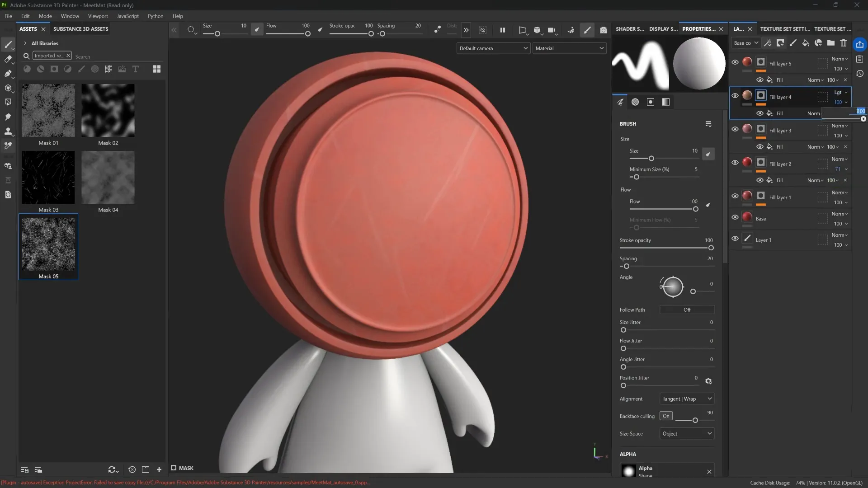Open the Mode menu
The height and width of the screenshot is (488, 868).
tap(45, 16)
